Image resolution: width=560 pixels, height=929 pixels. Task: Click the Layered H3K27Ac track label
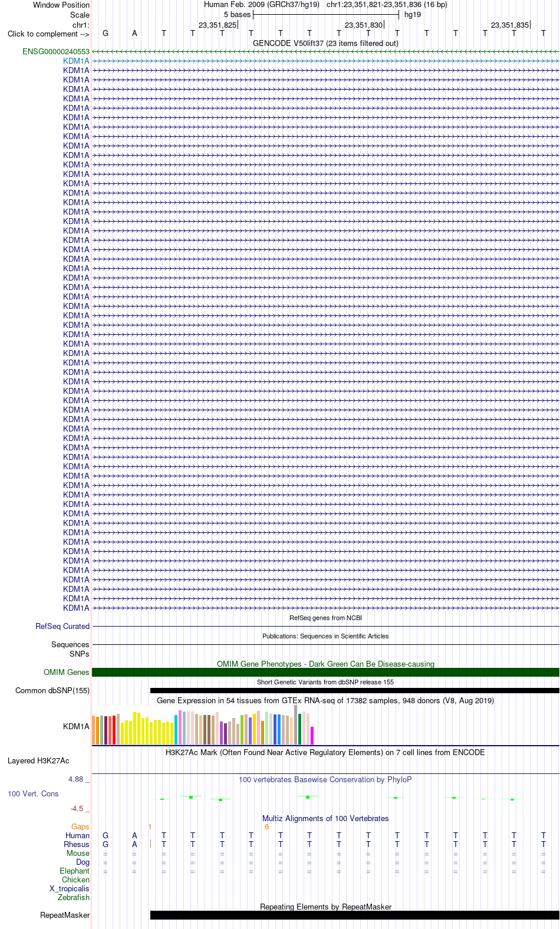38,761
